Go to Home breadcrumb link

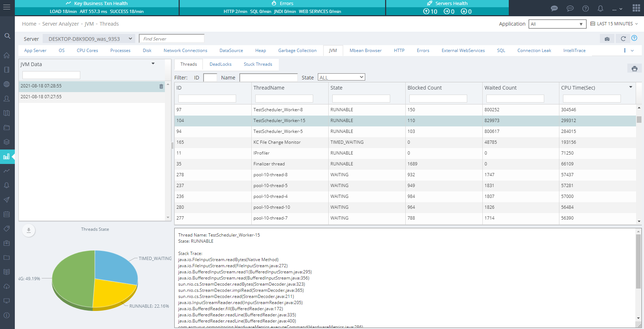pos(29,24)
